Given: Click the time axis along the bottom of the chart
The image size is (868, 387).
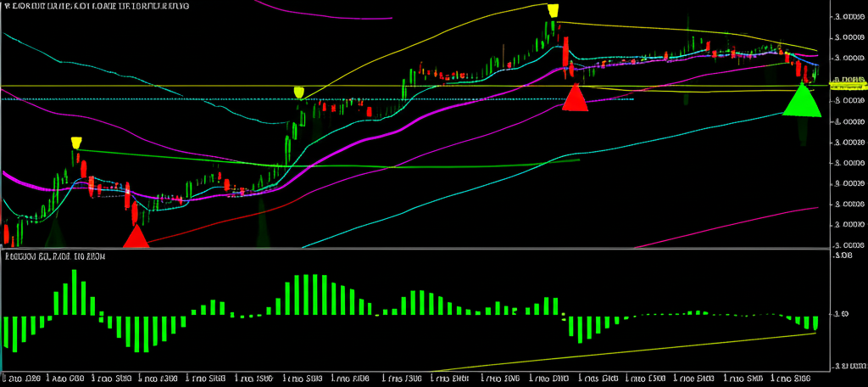Looking at the screenshot, I should 424,378.
